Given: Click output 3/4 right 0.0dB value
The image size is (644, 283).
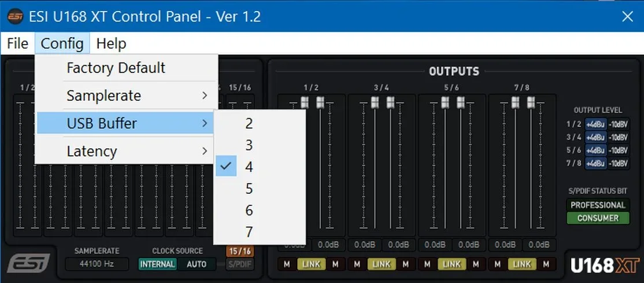Looking at the screenshot, I should [x=399, y=245].
